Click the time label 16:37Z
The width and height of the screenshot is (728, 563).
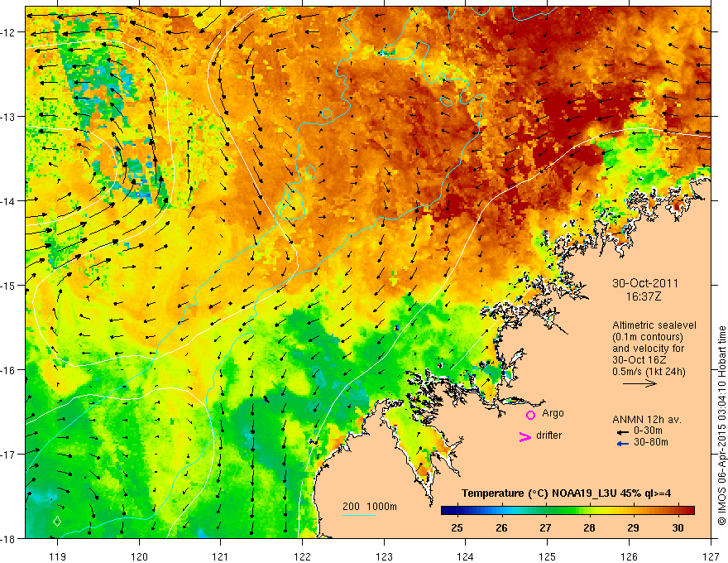tap(643, 296)
